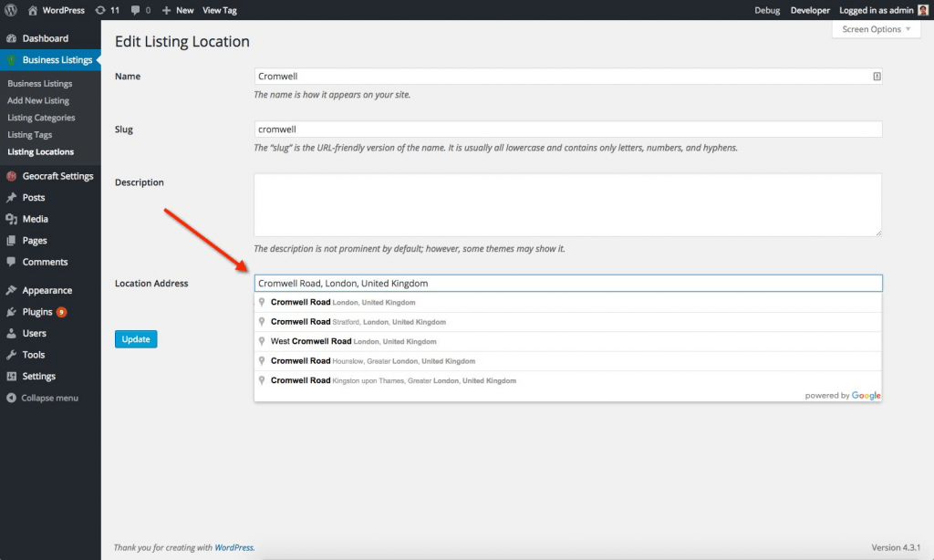Click the Slug input field
This screenshot has width=934, height=560.
(x=567, y=130)
